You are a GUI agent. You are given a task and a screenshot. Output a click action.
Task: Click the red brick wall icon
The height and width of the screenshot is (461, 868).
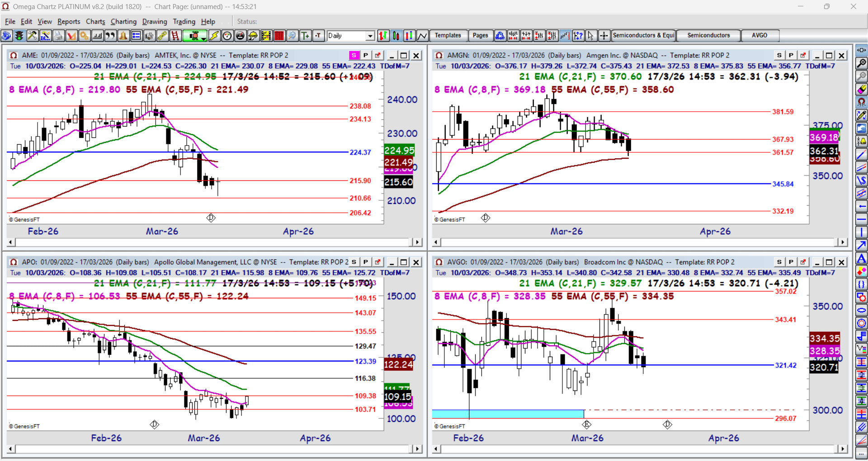click(279, 36)
